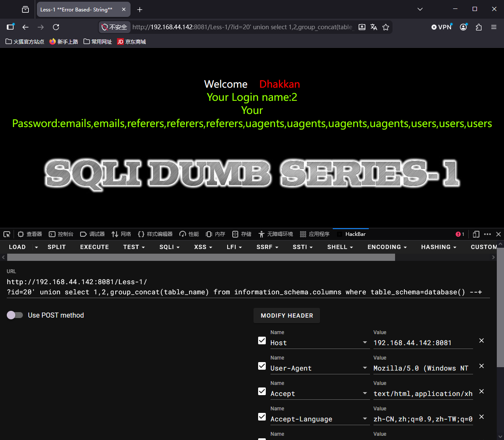The image size is (504, 440).
Task: Click HackBar SPLIT button
Action: tap(56, 247)
